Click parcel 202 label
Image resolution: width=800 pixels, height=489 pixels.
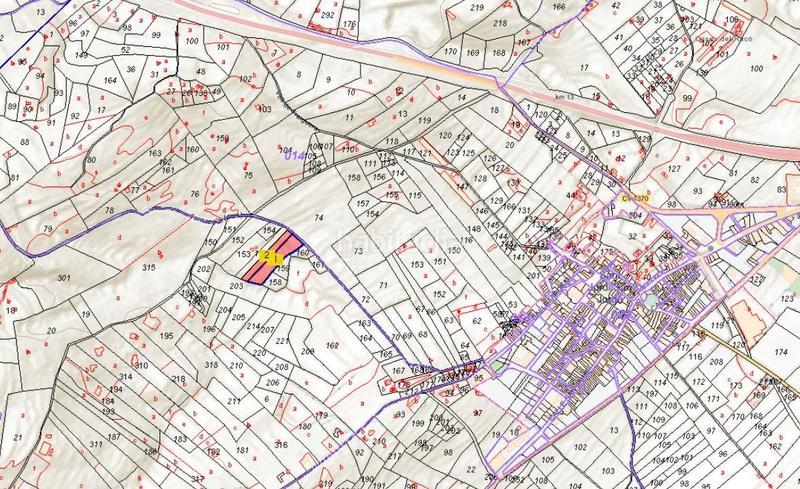pyautogui.click(x=202, y=270)
